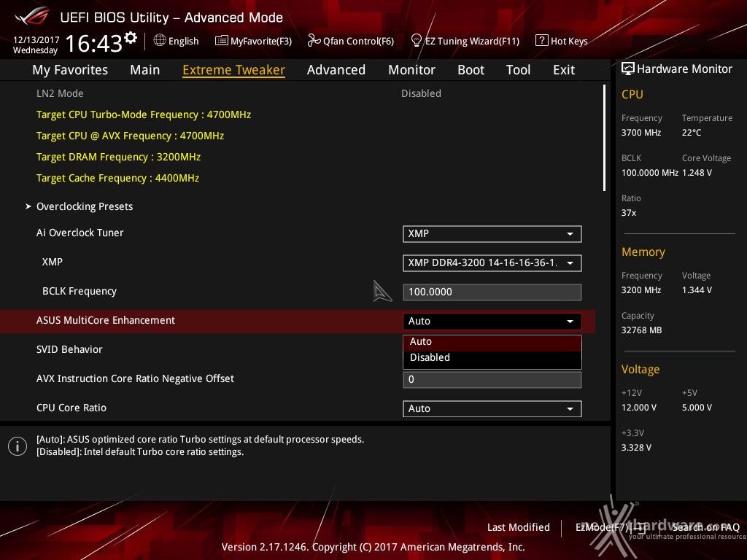Launch Qfan Control(F6)
The width and height of the screenshot is (747, 560).
pyautogui.click(x=358, y=41)
